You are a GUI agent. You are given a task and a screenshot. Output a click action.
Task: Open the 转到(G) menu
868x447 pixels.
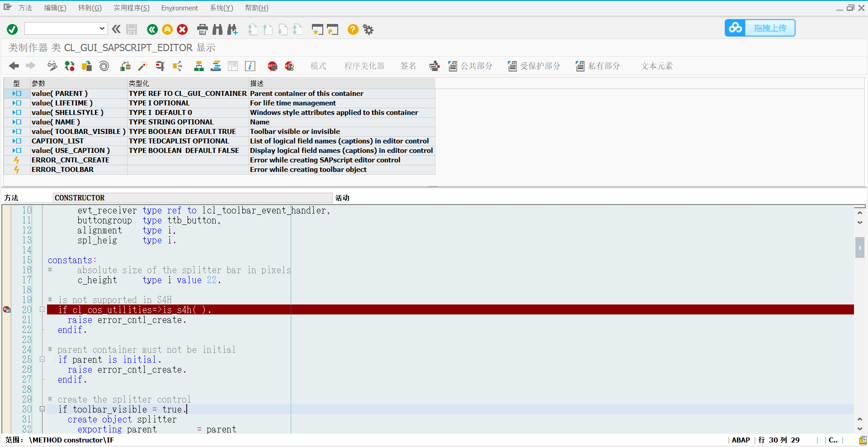tap(90, 8)
